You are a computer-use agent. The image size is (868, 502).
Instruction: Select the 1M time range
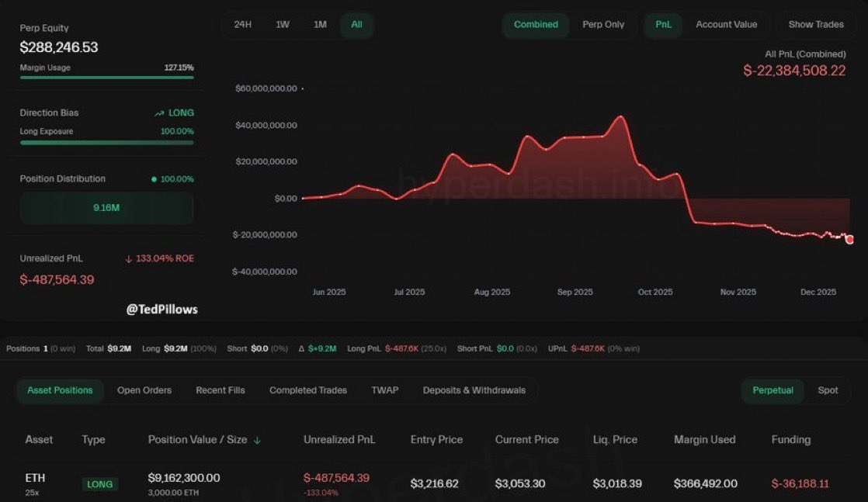click(320, 24)
